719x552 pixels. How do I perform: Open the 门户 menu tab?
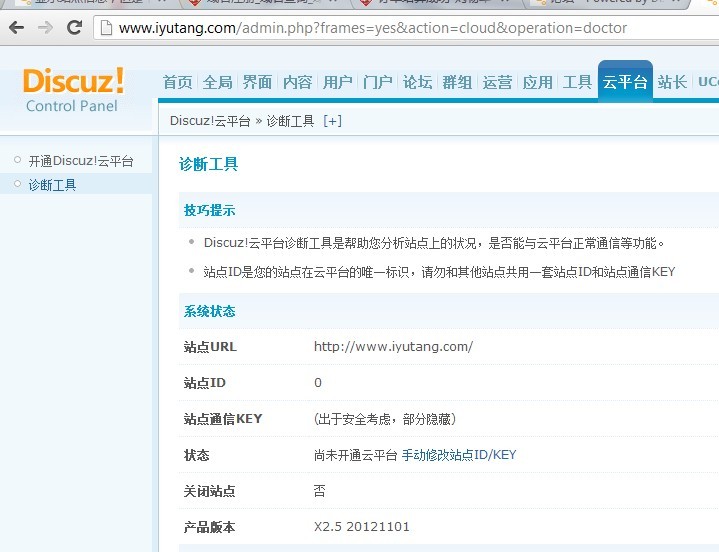(x=377, y=83)
